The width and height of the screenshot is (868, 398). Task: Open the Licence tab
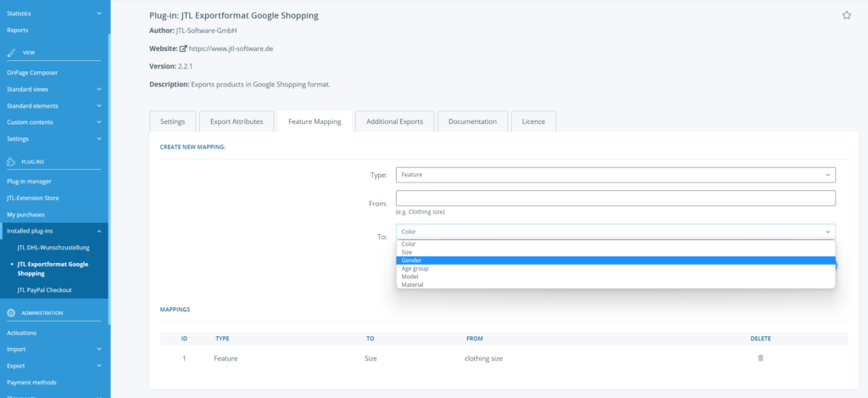coord(533,121)
